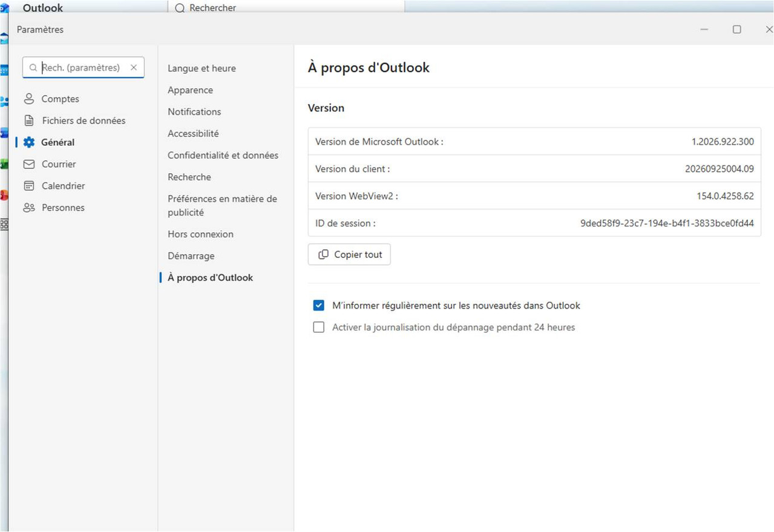Open the Comptes settings category

click(x=60, y=99)
